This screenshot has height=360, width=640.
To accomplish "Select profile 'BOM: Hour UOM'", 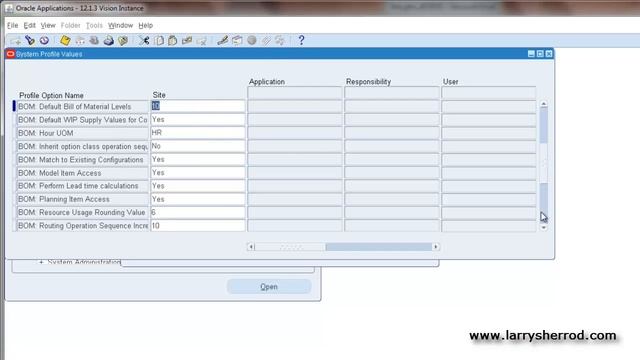I will (x=82, y=133).
